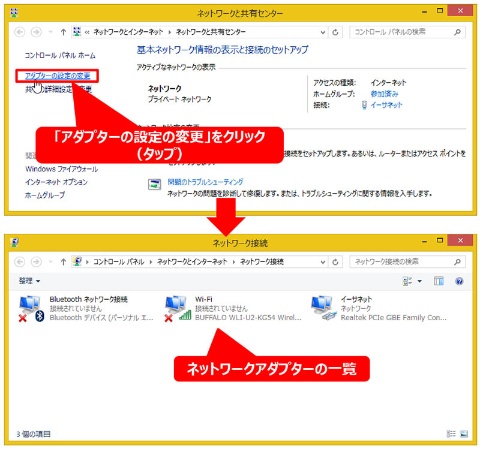Click the change view icon
Screen dimensions: 480x455
coord(407,282)
